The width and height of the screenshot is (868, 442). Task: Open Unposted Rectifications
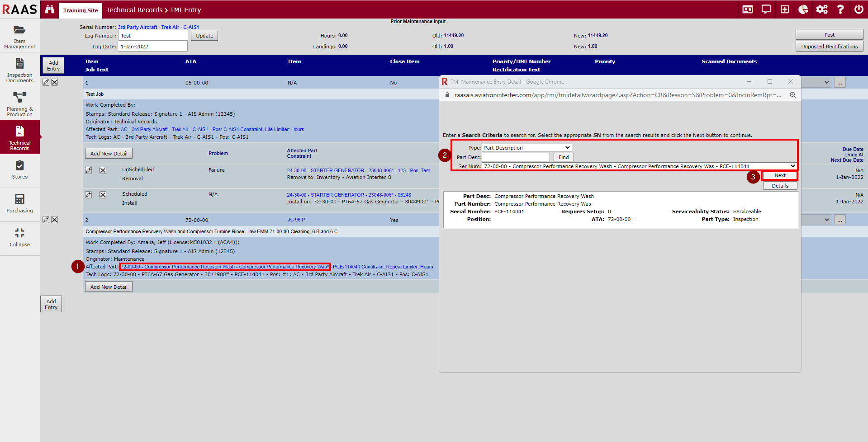pos(829,47)
